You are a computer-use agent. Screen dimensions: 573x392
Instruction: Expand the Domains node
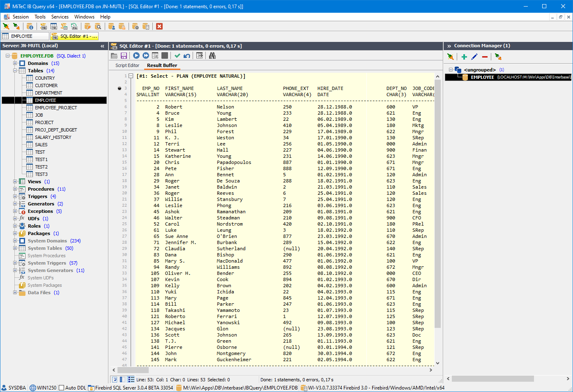pos(15,63)
